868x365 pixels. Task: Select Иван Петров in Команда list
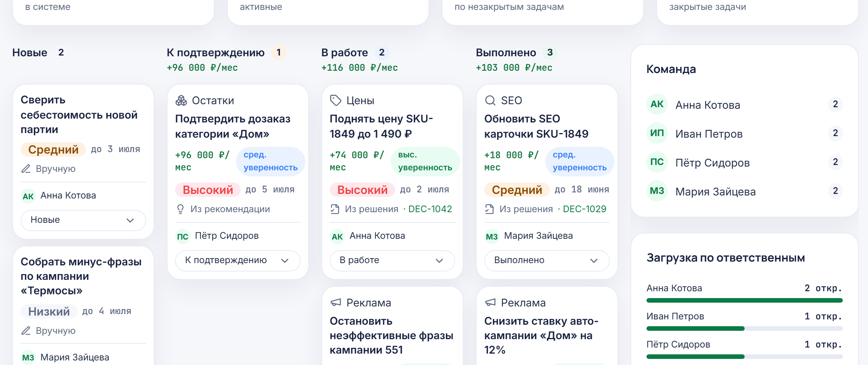tap(744, 133)
